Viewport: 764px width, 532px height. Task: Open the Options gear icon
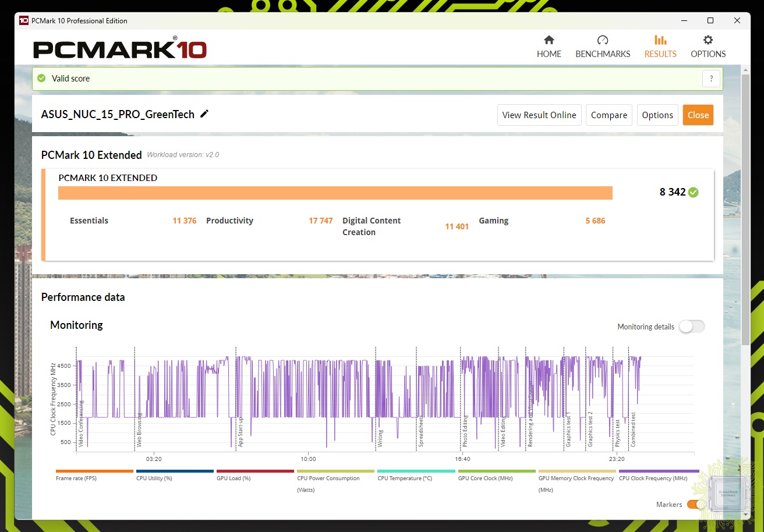pyautogui.click(x=708, y=40)
